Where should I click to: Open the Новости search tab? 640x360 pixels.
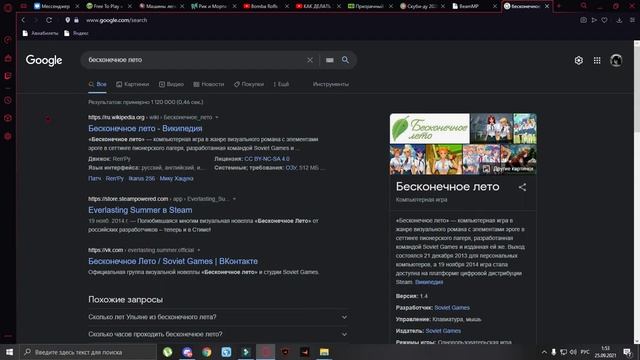[x=209, y=84]
